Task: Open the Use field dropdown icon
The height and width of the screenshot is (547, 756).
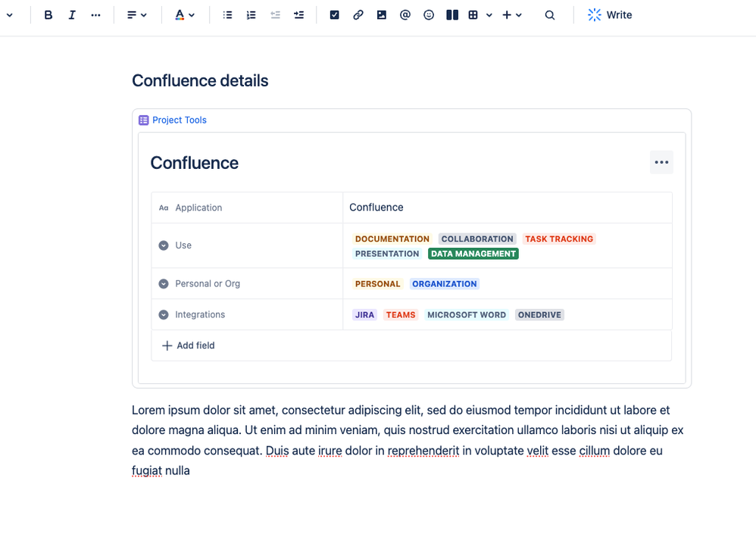Action: tap(164, 245)
